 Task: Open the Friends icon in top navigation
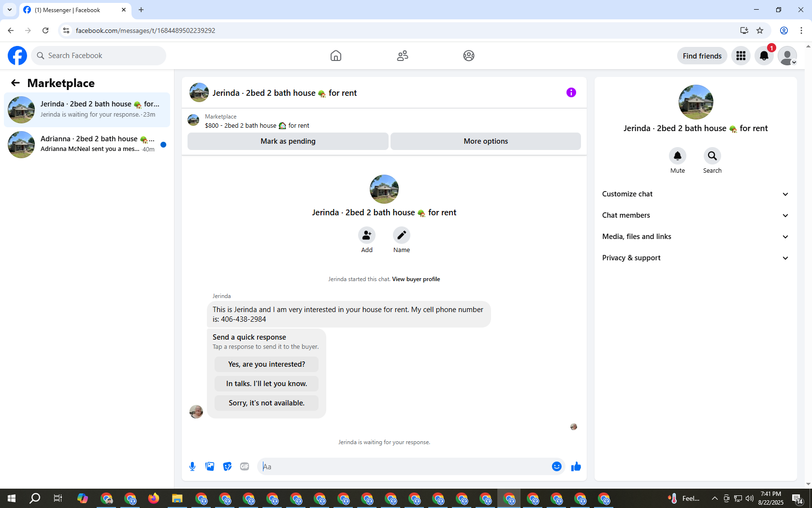[x=403, y=56]
